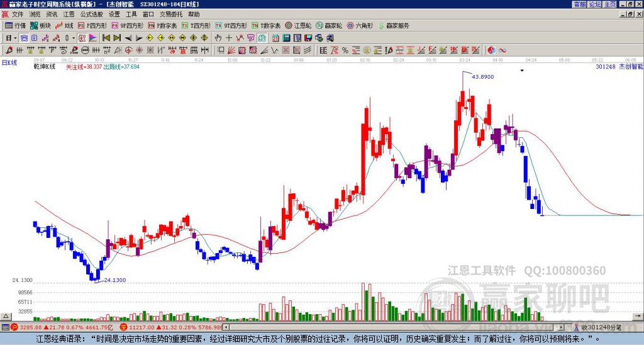
Task: Open the T四方形 tool
Action: (196, 25)
